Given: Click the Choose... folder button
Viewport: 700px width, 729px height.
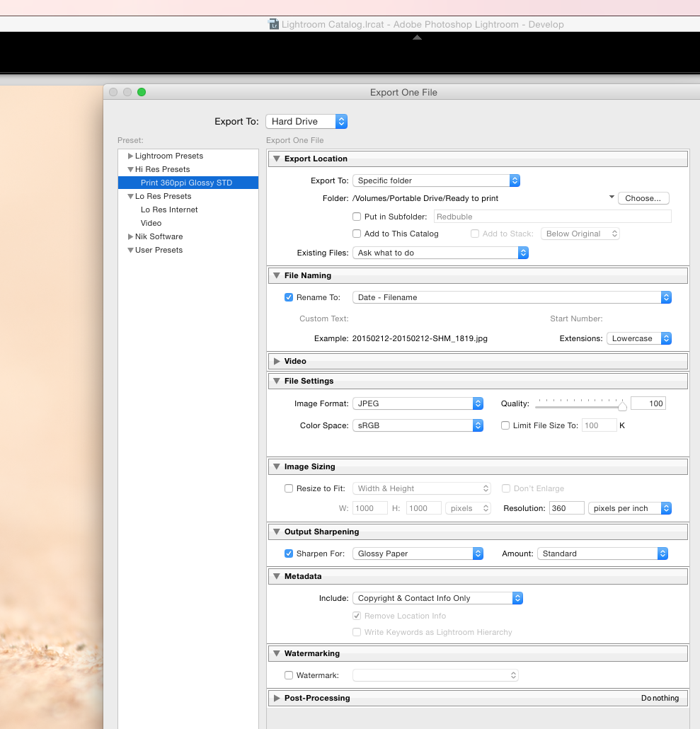Looking at the screenshot, I should click(643, 199).
